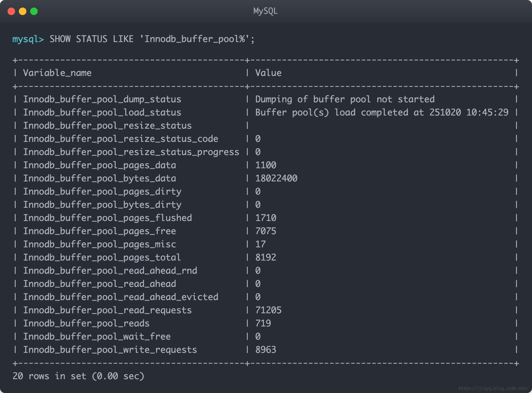
Task: Click the MySQL window title
Action: click(265, 11)
